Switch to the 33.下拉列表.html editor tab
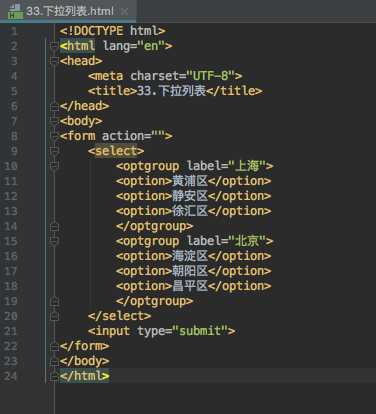376x414 pixels. (68, 11)
